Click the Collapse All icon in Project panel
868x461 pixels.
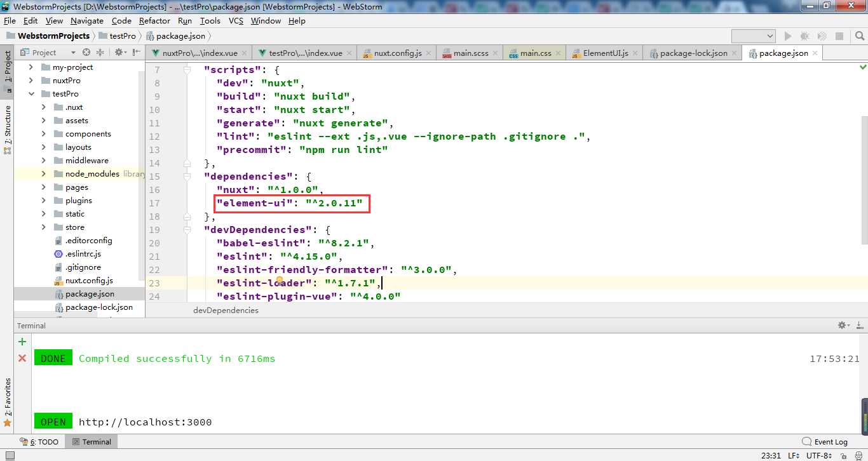point(100,53)
